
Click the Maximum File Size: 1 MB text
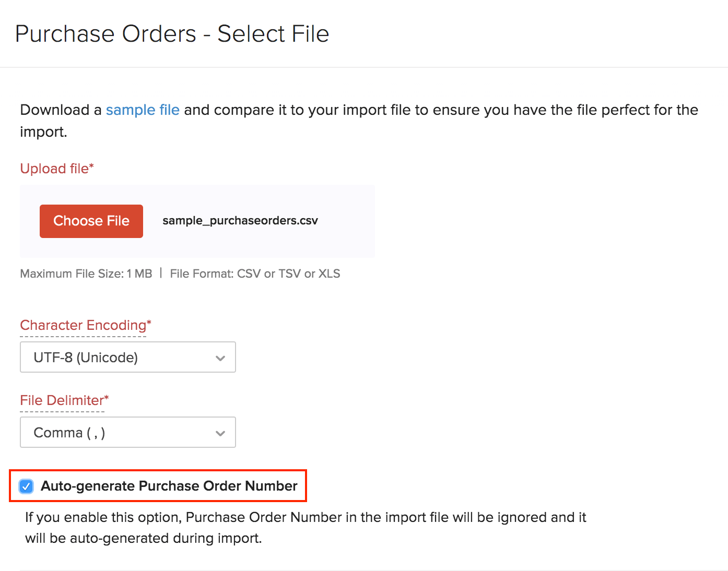coord(86,273)
